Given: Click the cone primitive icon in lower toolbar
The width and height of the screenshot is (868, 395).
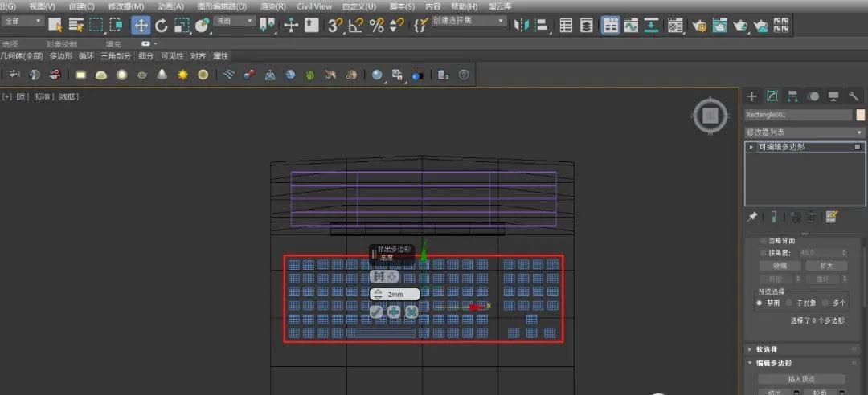Looking at the screenshot, I should pyautogui.click(x=162, y=74).
